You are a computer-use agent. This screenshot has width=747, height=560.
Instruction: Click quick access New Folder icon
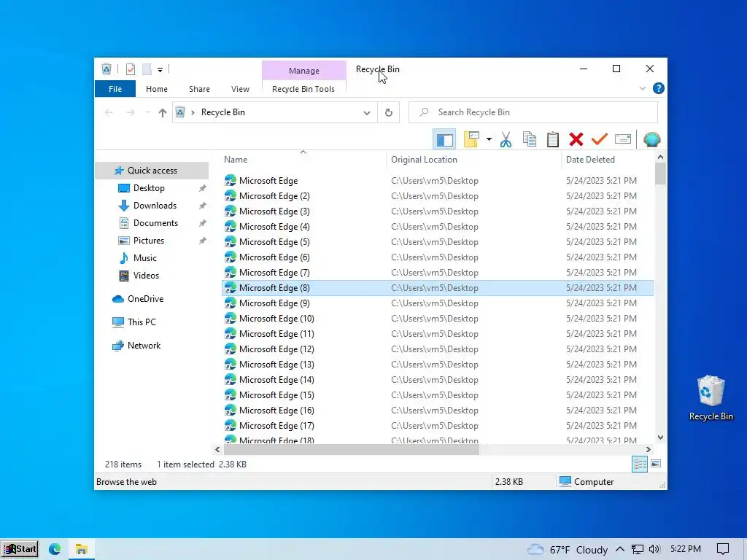click(147, 69)
